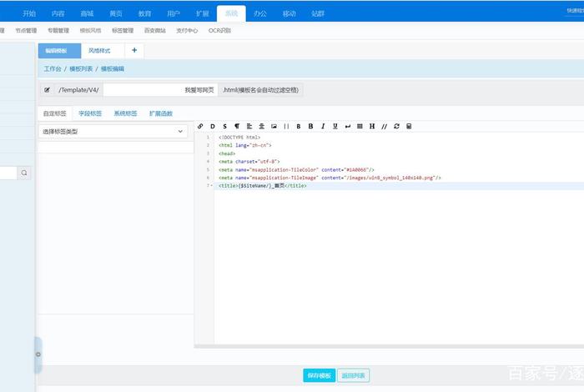This screenshot has height=392, width=584.
Task: Open the 办公 top menu
Action: point(260,14)
